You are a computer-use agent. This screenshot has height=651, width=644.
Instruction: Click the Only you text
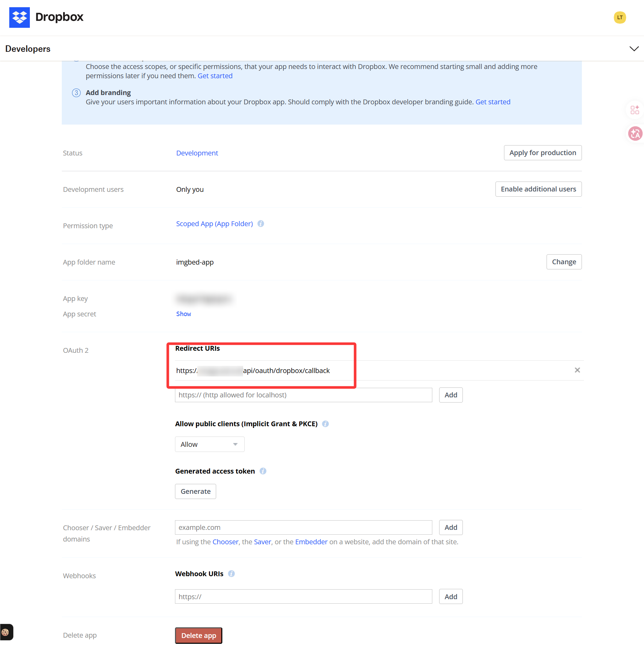pyautogui.click(x=190, y=189)
